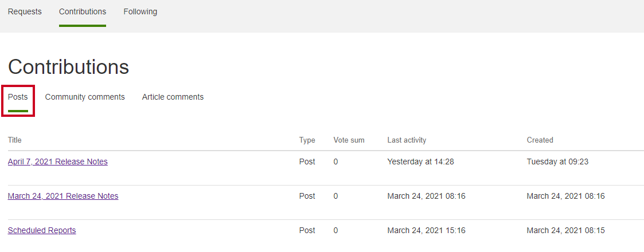Click the Title column header
This screenshot has width=644, height=252.
pos(15,140)
